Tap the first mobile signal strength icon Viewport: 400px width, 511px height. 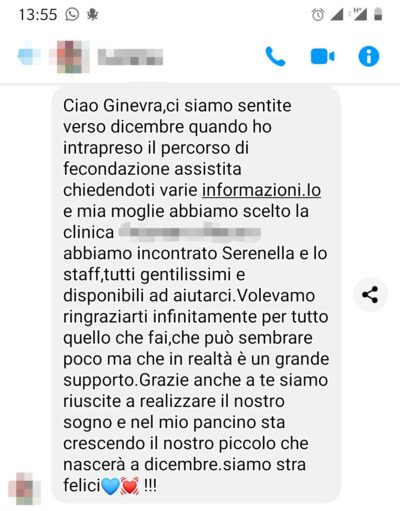[x=337, y=15]
